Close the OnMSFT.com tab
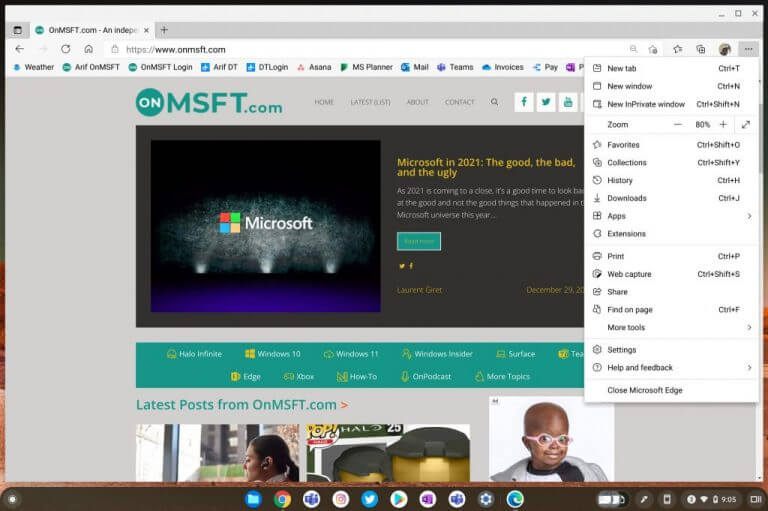This screenshot has height=511, width=768. 146,30
